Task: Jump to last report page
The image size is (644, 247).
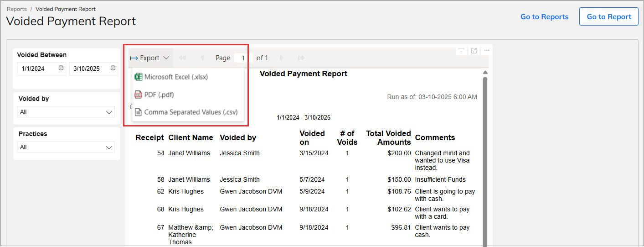Action: (x=301, y=58)
